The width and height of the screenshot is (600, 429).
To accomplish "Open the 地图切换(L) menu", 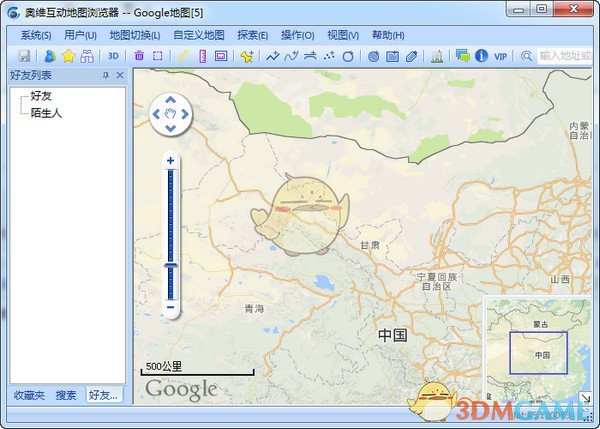I will (x=135, y=35).
